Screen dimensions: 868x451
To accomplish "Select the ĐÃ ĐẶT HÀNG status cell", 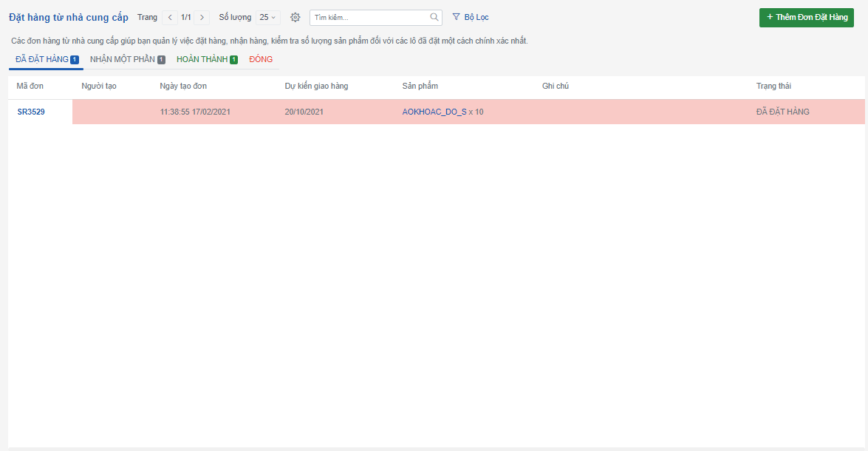I will [x=782, y=112].
